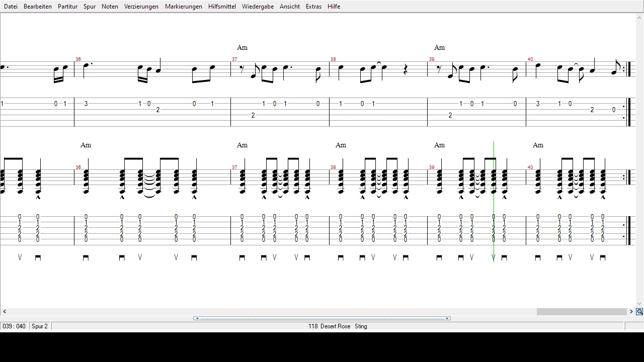Open the Hilfe menu
Viewport: 644px width, 362px height.
334,7
